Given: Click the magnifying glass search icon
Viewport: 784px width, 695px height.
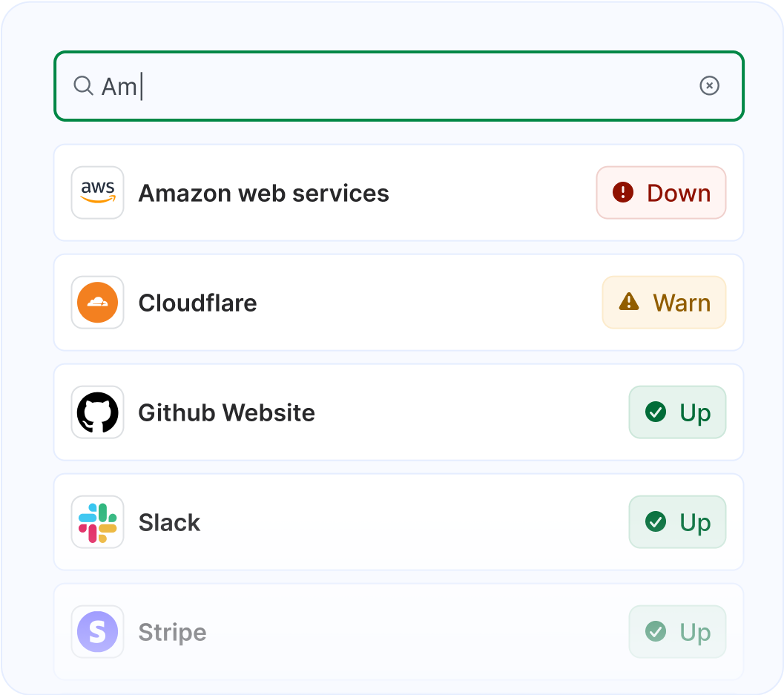Looking at the screenshot, I should [x=83, y=85].
